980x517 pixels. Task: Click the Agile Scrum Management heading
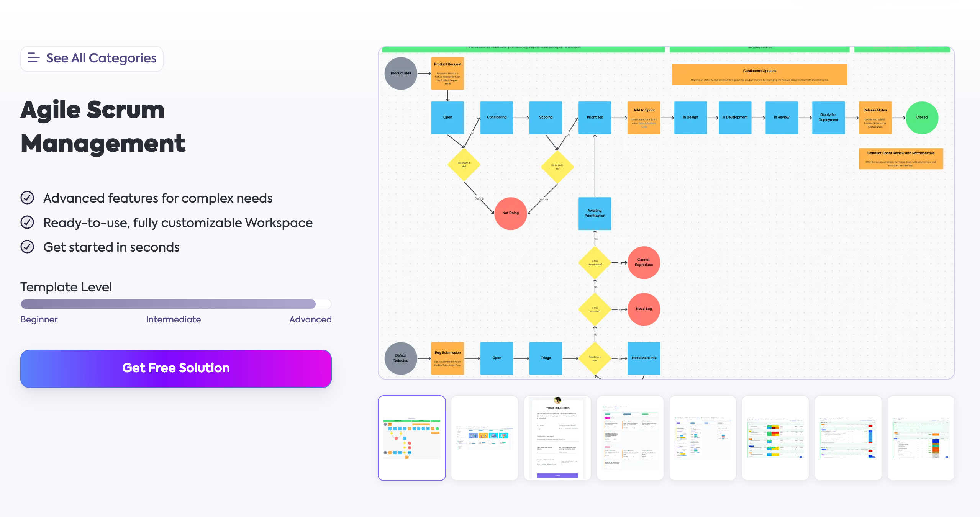click(103, 126)
